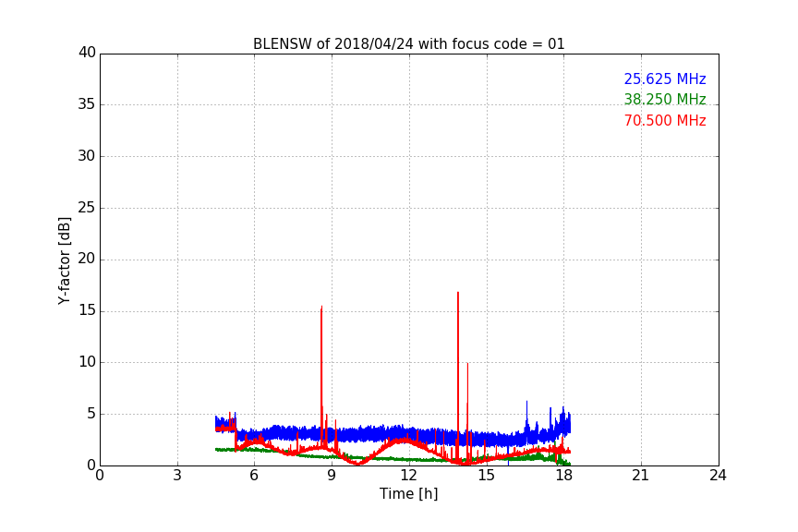The width and height of the screenshot is (798, 532).
Task: Click x-axis tick label "6"
Action: [x=254, y=476]
